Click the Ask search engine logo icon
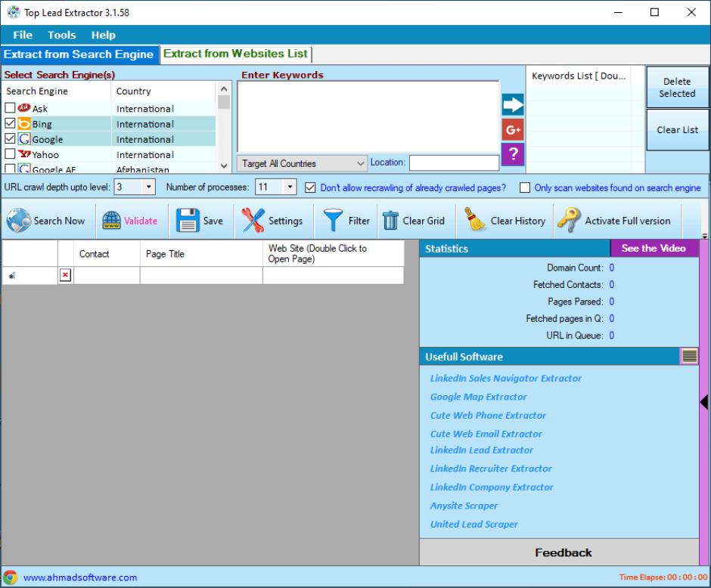711x588 pixels. tap(24, 108)
